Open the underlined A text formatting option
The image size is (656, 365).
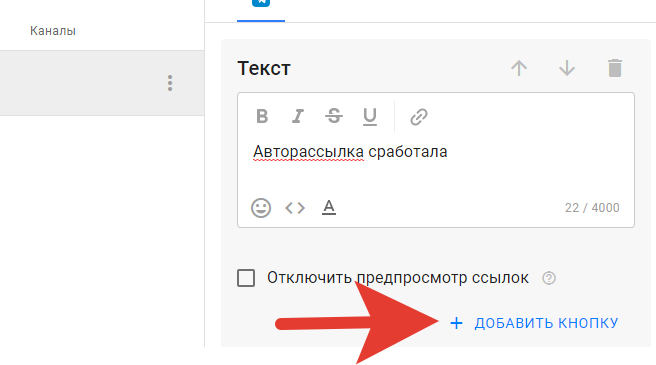point(329,207)
